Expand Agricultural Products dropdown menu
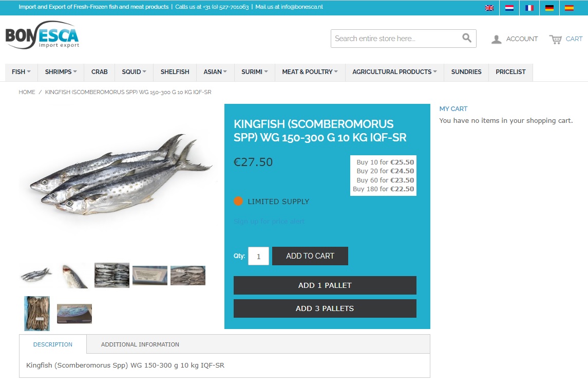 tap(394, 72)
